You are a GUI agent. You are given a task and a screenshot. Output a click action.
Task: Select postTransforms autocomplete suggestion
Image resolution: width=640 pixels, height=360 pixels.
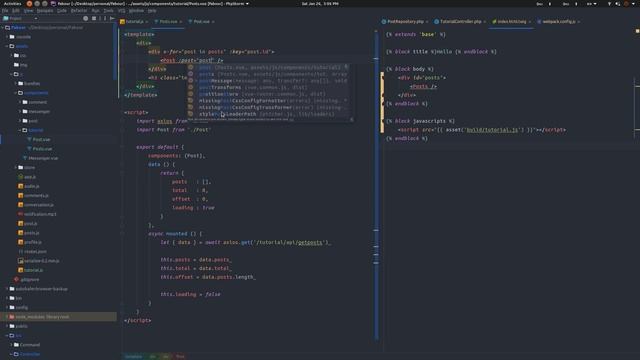point(268,87)
